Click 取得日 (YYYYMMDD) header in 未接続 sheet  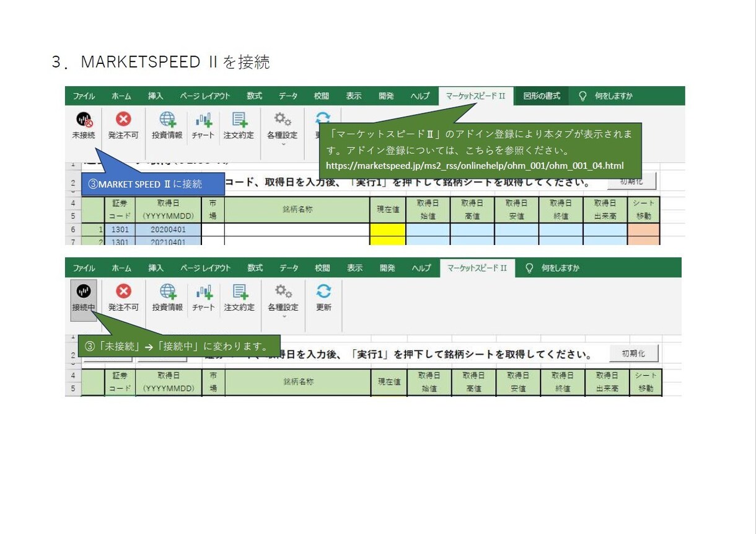tap(169, 210)
